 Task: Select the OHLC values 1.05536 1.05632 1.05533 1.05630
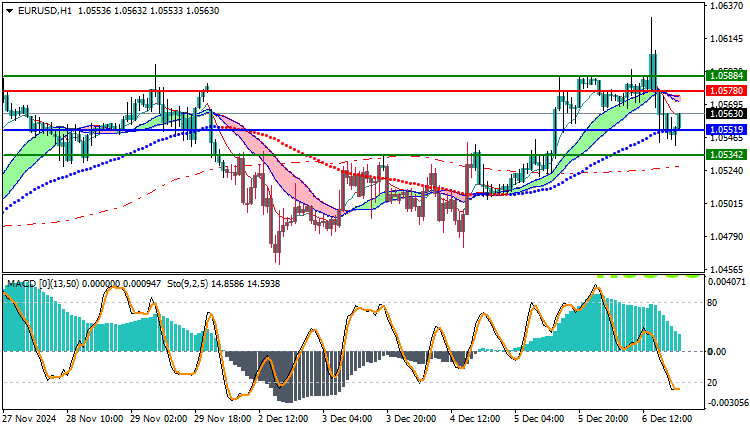tap(148, 11)
